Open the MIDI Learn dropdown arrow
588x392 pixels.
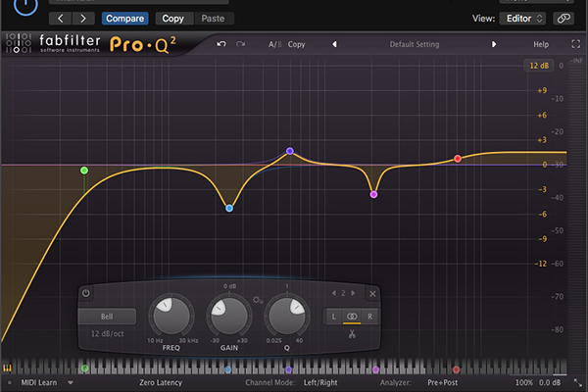pyautogui.click(x=71, y=383)
